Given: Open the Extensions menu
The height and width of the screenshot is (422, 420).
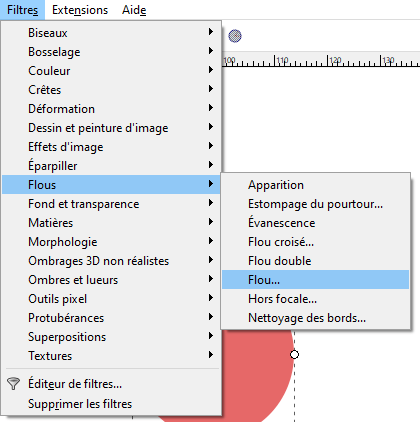Looking at the screenshot, I should [80, 10].
